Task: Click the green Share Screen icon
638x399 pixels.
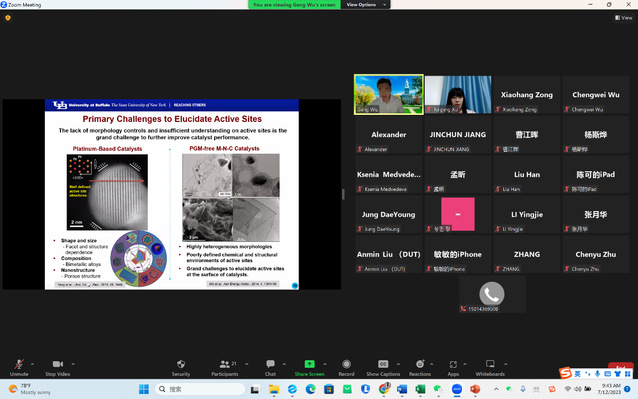Action: pos(309,364)
